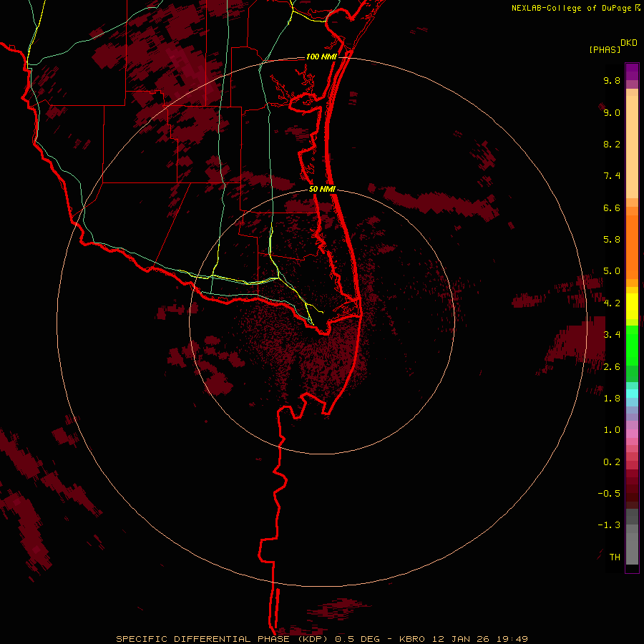Pick the pink segment of the color bar
The width and height of the screenshot is (644, 644).
point(632,434)
